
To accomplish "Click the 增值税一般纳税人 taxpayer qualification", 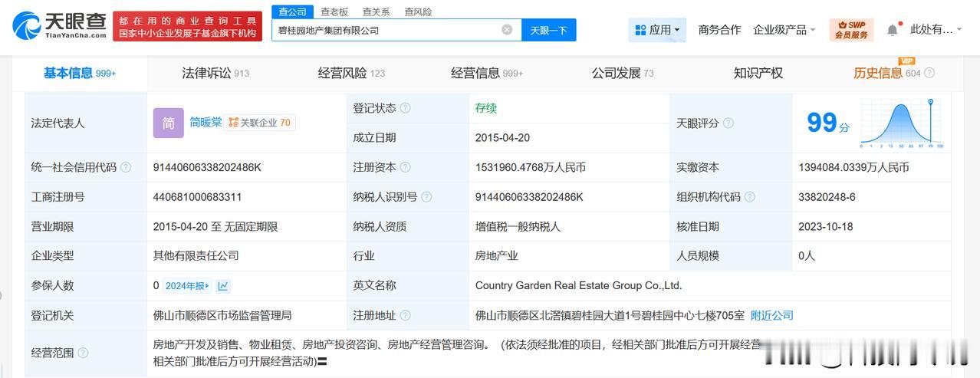I will point(518,227).
